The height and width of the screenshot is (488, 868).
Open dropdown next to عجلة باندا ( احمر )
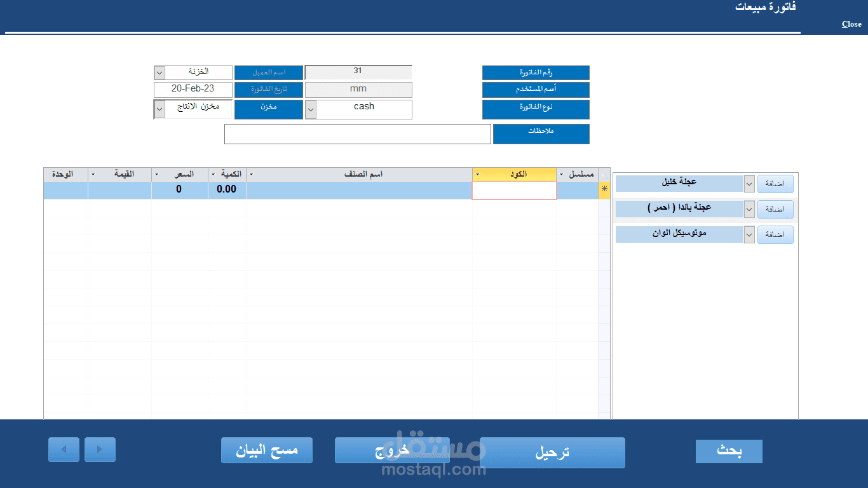(749, 209)
